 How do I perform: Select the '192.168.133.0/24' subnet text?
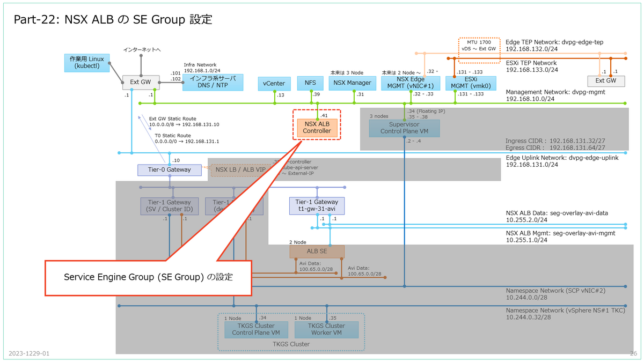(x=532, y=70)
